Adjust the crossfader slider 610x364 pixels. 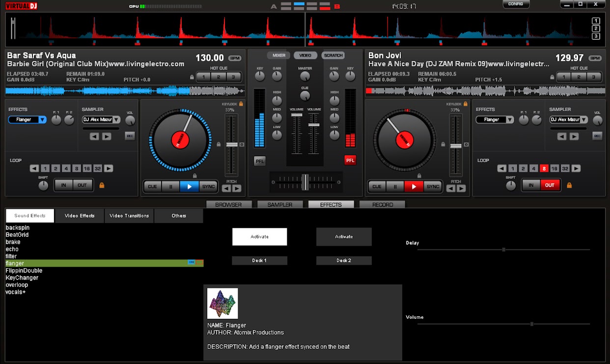tap(305, 182)
